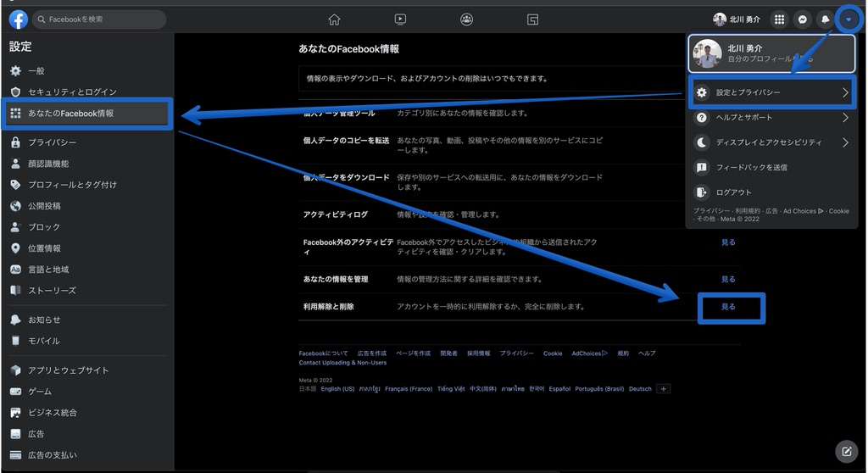The width and height of the screenshot is (868, 473).
Task: Open Ad Choices link in dropdown footer
Action: click(x=803, y=211)
